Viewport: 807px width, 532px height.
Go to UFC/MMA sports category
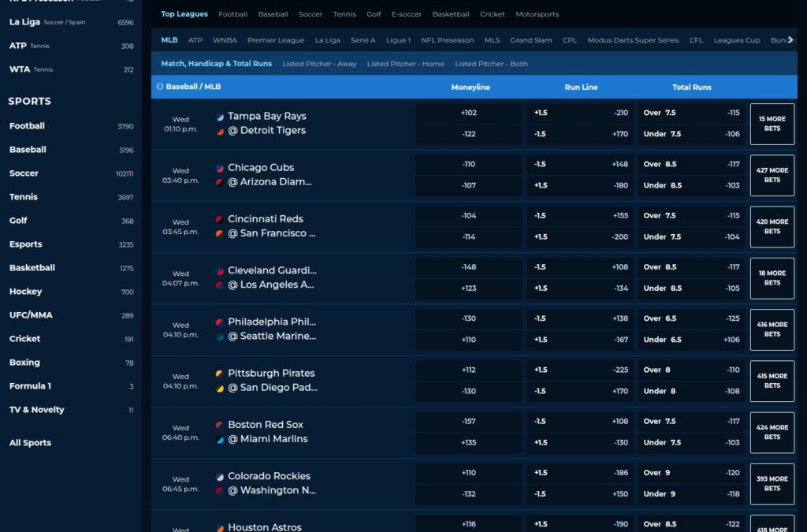click(71, 315)
